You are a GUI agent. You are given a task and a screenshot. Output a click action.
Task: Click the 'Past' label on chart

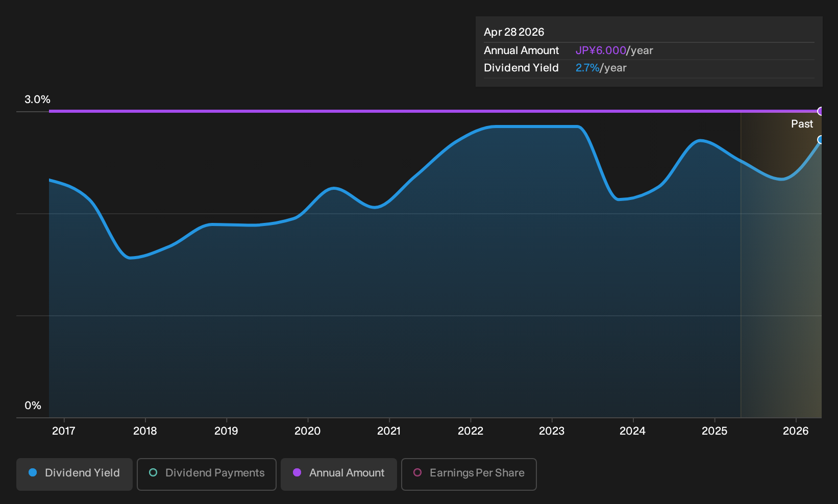pyautogui.click(x=802, y=124)
